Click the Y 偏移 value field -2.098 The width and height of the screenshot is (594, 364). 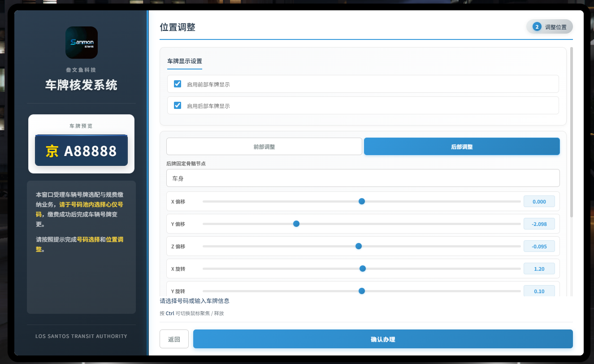539,224
